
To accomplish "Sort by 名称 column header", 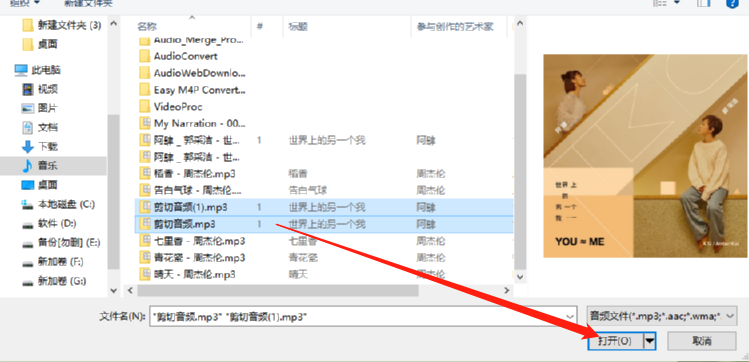I will (x=147, y=27).
